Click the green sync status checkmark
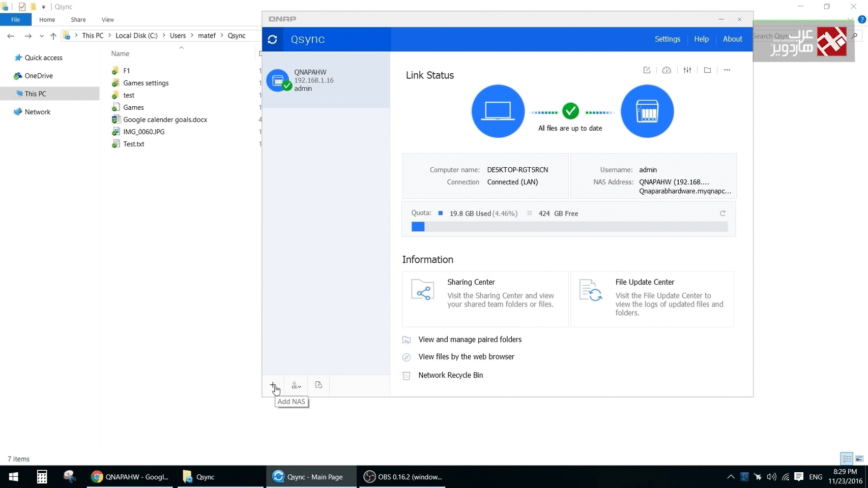The image size is (868, 488). point(570,110)
